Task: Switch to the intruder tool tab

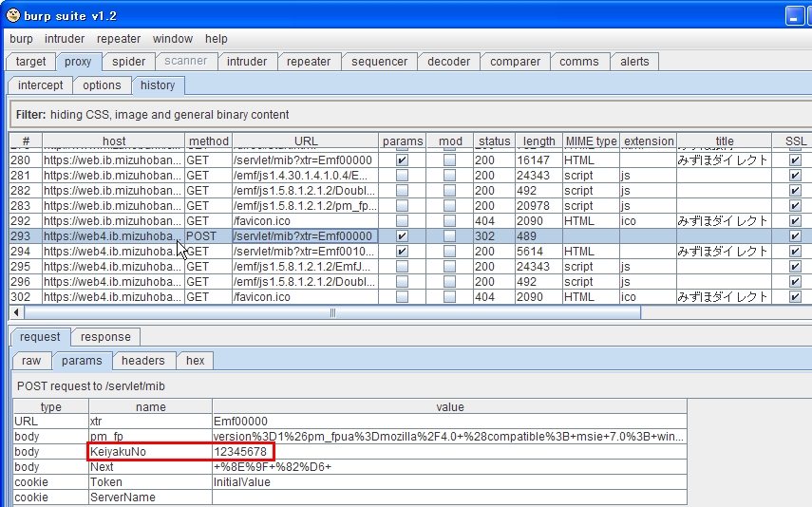Action: [247, 62]
